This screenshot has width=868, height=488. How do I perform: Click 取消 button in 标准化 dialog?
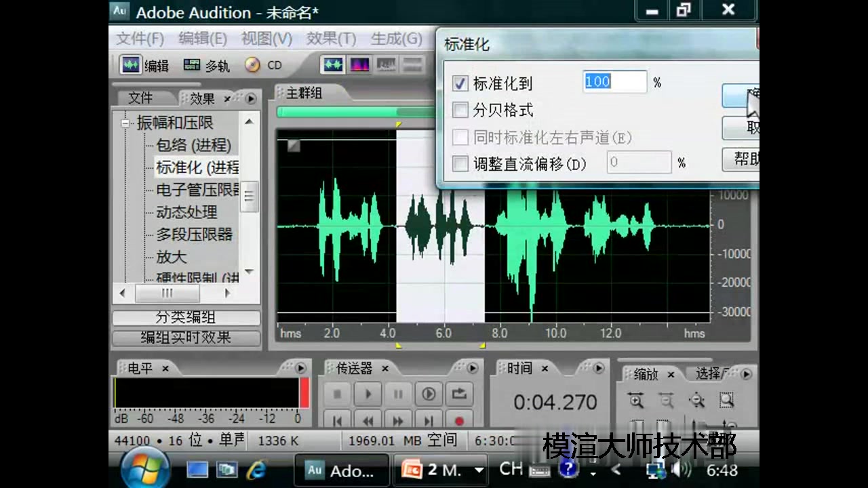tap(742, 127)
